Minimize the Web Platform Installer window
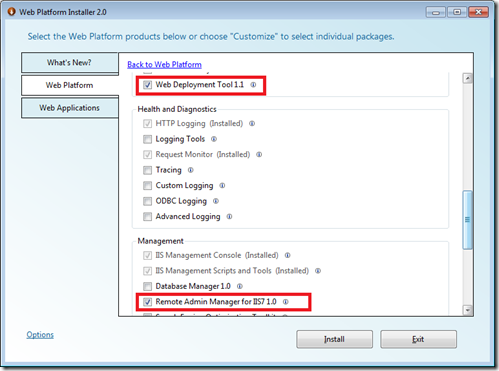Viewport: 499px width, 371px height. 435,12
